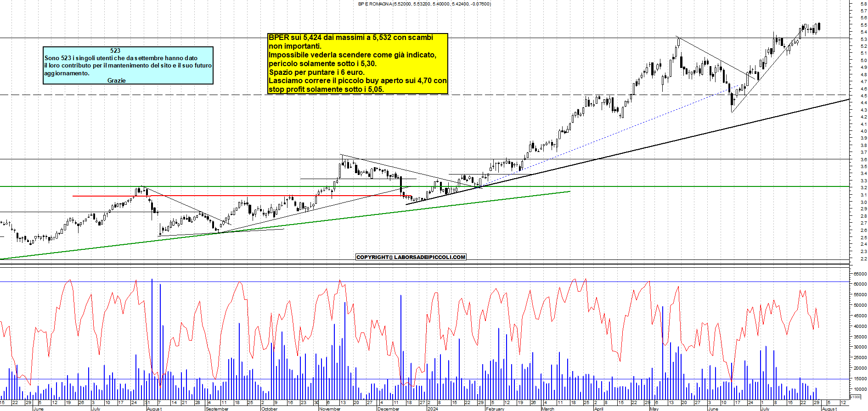Click 'il loro contributo per il mantenimento' line
Screen dimensions: 868x411
[128, 66]
